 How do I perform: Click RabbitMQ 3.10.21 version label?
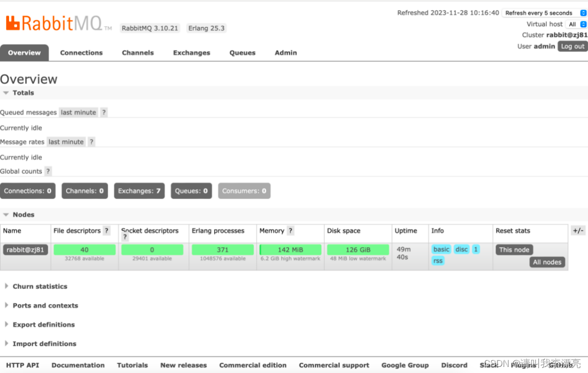(x=150, y=28)
